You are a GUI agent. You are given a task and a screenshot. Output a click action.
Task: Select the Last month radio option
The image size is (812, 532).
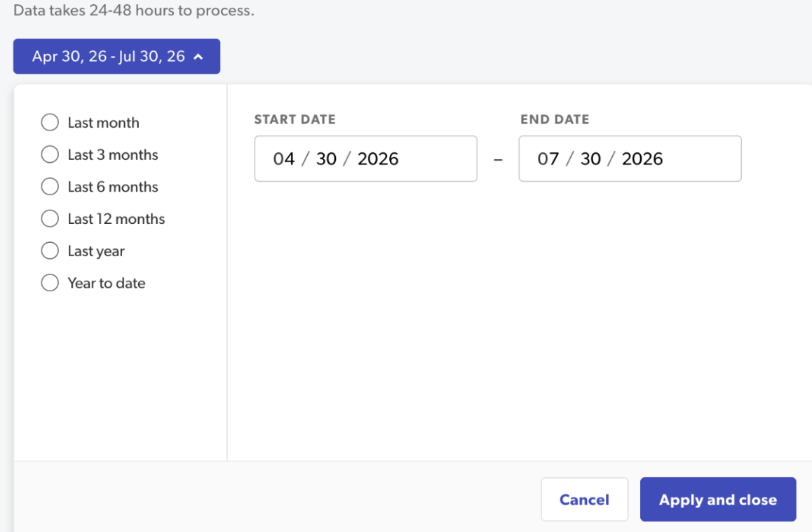tap(50, 122)
